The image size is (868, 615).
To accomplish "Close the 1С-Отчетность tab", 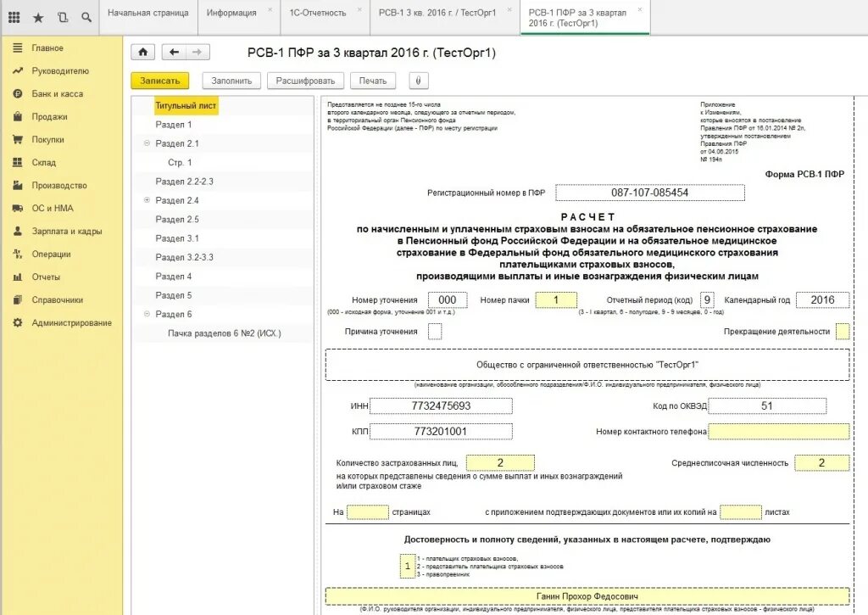I will point(359,9).
